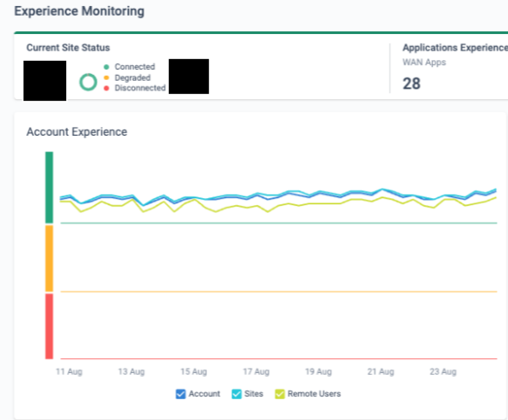Click the 23 Aug axis label
The width and height of the screenshot is (508, 420).
444,371
